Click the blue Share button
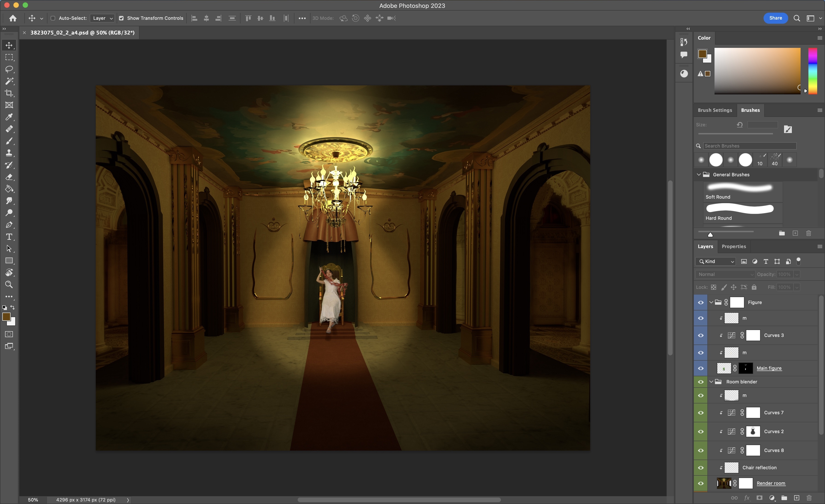 click(776, 18)
